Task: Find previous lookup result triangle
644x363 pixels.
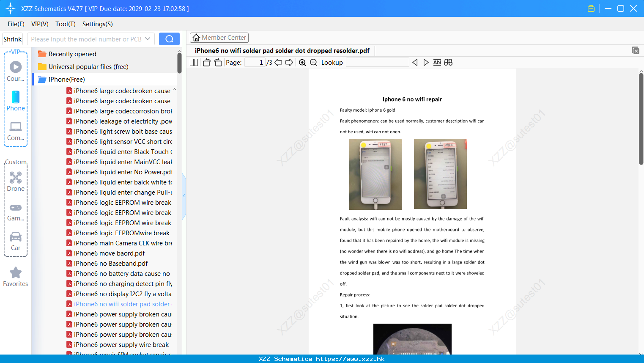Action: pyautogui.click(x=415, y=63)
